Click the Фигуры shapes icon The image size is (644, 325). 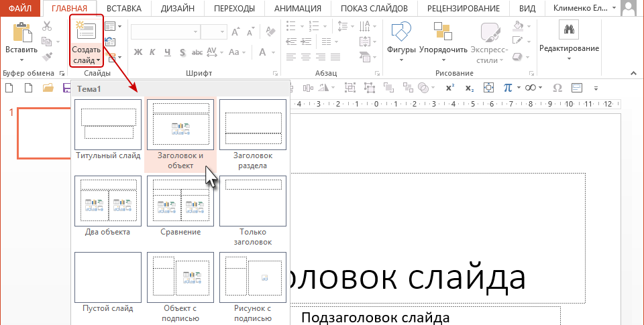401,31
